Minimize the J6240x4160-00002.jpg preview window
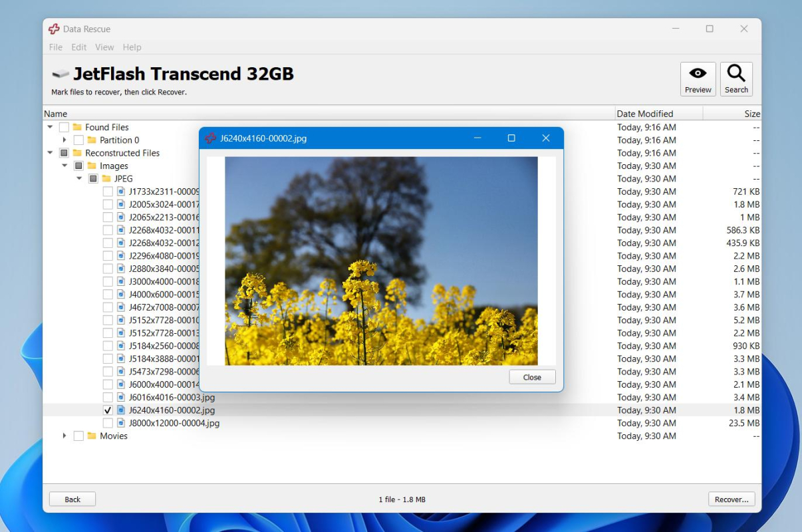 click(x=477, y=138)
